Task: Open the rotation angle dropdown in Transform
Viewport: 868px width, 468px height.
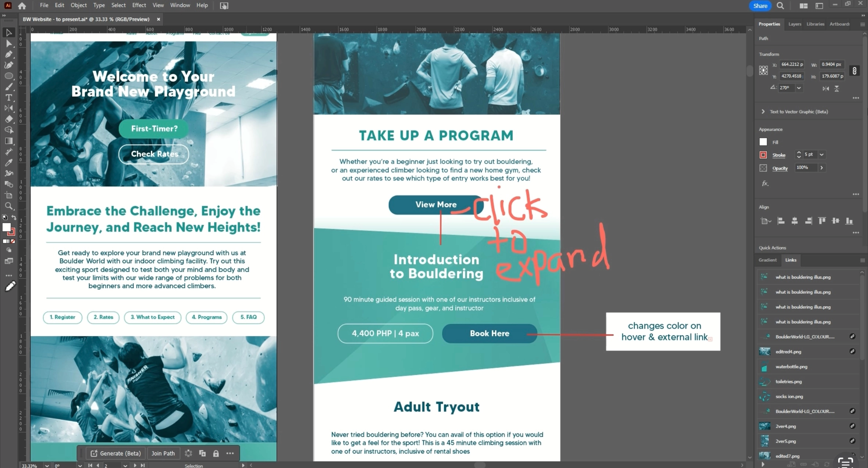Action: 798,88
